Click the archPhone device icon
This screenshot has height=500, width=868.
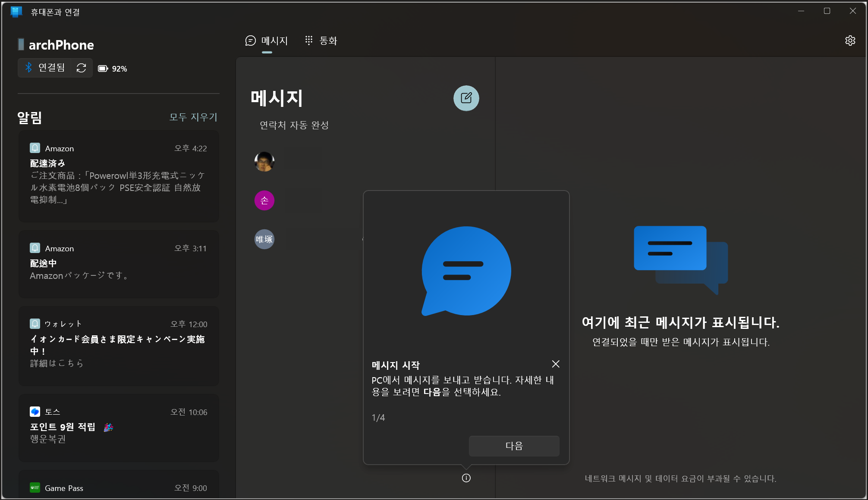click(21, 44)
